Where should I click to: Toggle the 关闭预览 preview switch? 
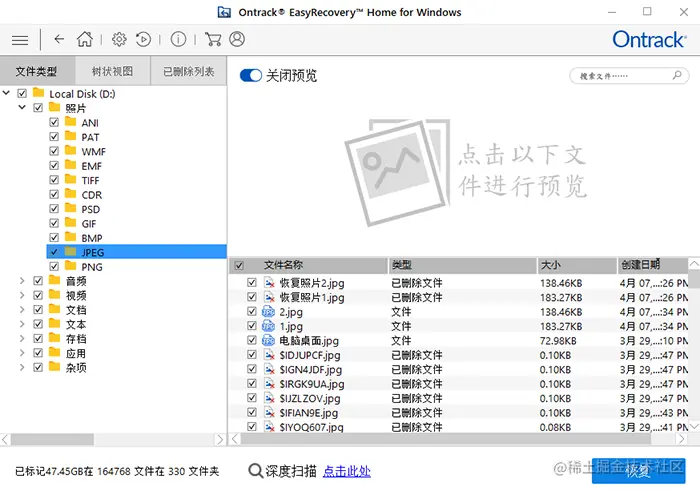click(x=250, y=75)
